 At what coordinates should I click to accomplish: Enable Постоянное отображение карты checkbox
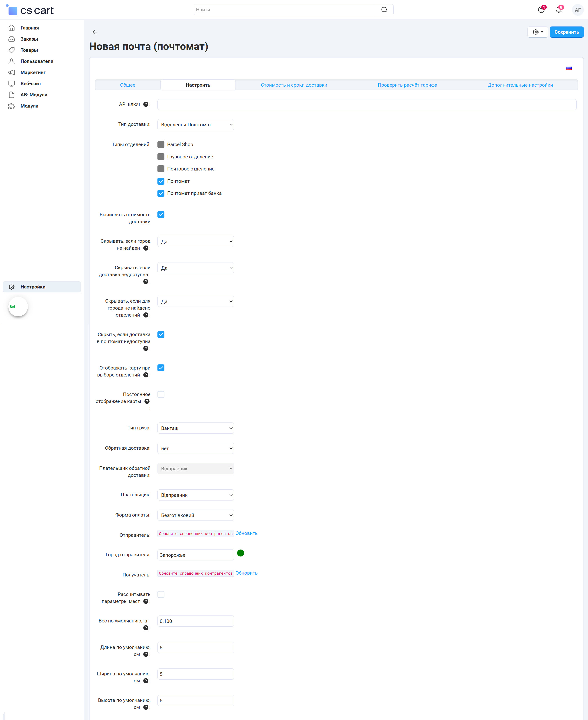pyautogui.click(x=161, y=394)
